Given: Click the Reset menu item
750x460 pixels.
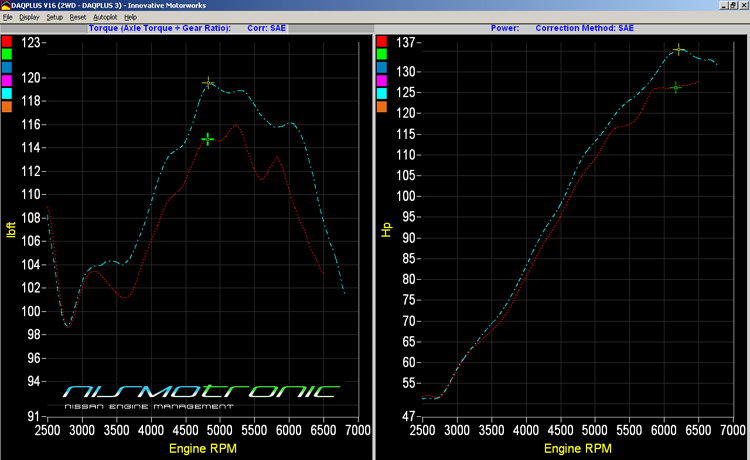Looking at the screenshot, I should [x=78, y=18].
